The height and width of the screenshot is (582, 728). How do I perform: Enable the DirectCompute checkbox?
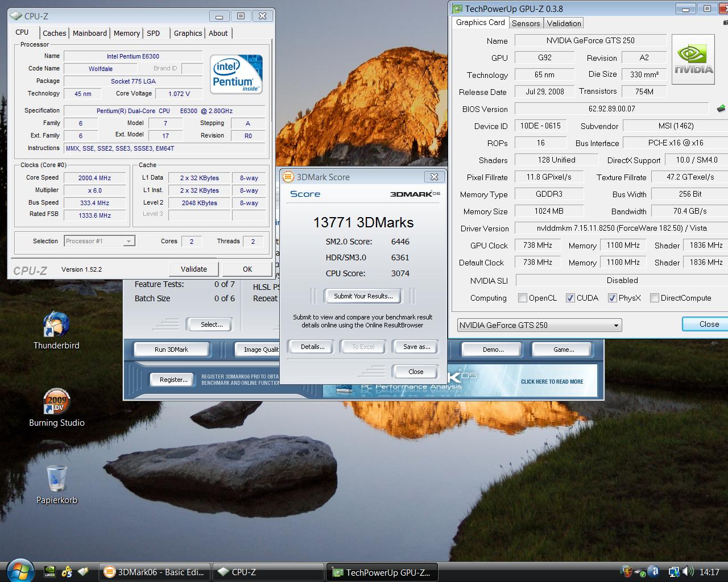pos(654,298)
